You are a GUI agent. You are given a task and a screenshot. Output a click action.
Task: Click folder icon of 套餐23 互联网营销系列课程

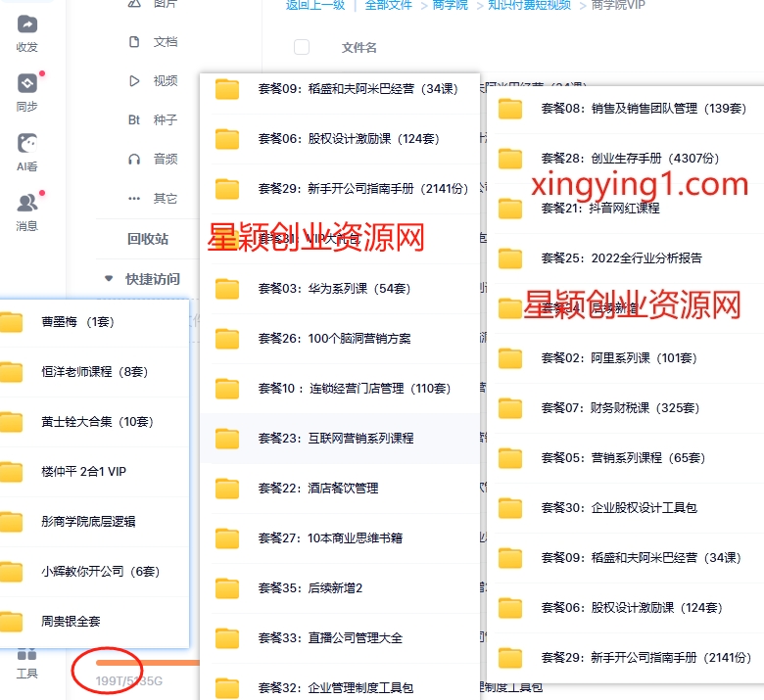(x=227, y=439)
